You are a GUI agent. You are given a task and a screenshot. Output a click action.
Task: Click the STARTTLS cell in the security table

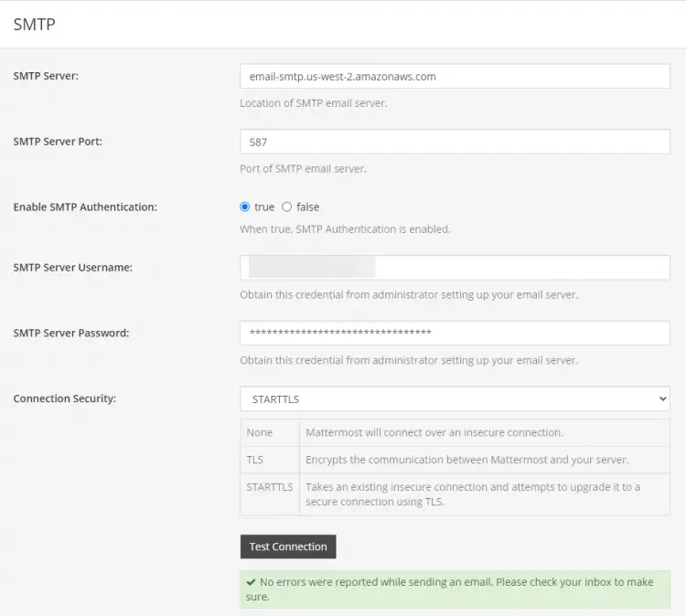click(x=270, y=487)
